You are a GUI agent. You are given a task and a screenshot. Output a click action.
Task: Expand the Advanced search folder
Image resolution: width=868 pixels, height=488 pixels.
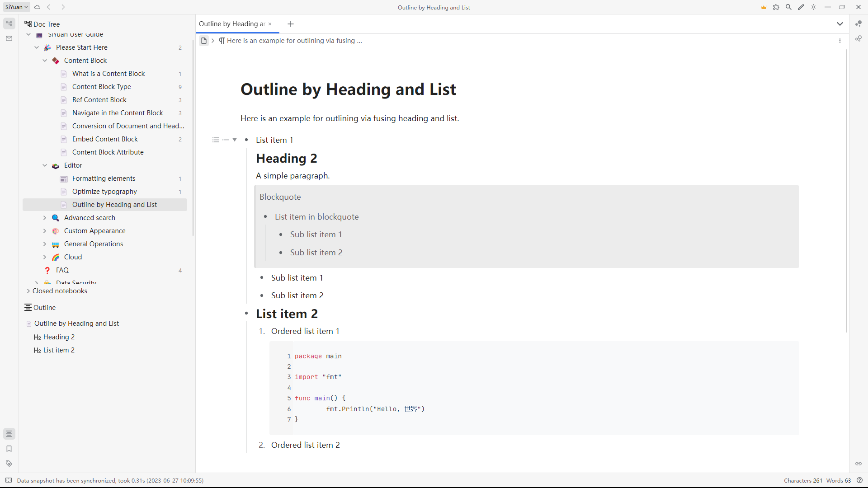pos(45,218)
